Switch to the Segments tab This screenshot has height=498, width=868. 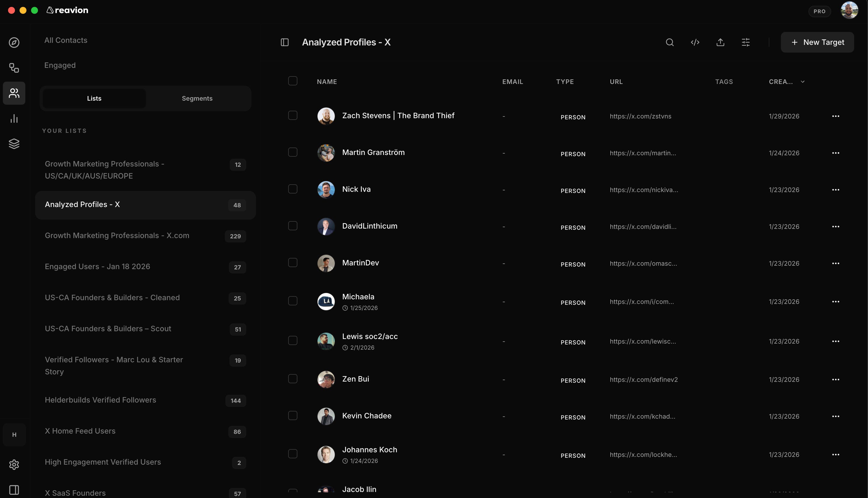coord(197,99)
